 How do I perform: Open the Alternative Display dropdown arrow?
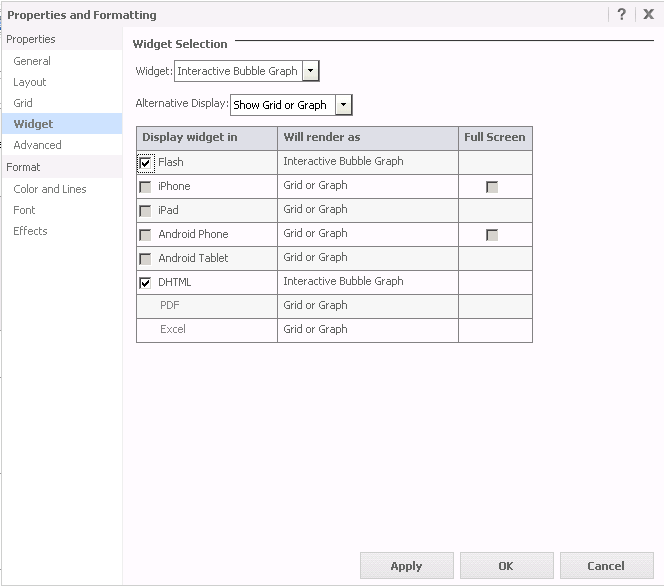[343, 105]
